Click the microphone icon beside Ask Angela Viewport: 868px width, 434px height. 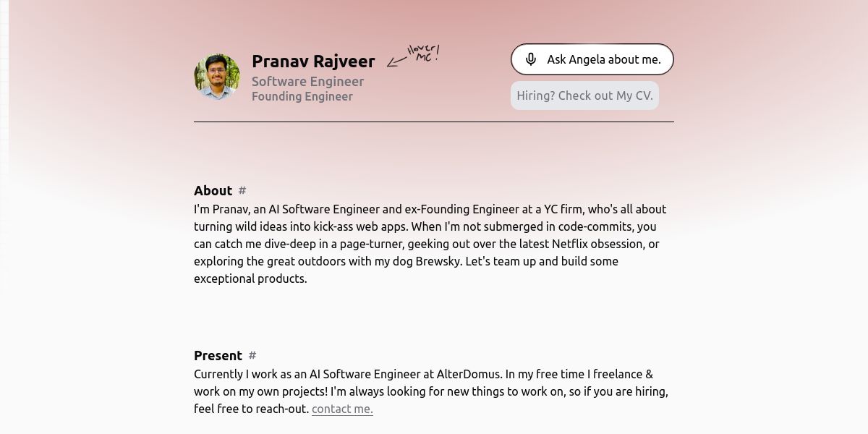531,59
